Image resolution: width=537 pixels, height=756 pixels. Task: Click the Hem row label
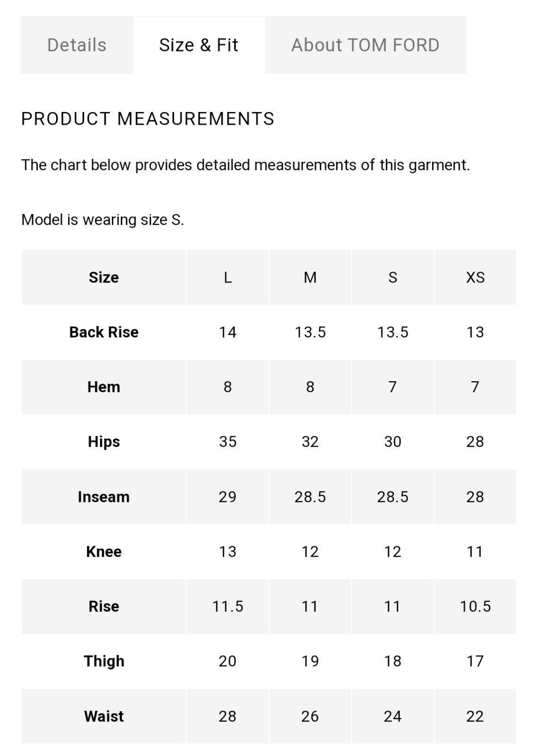point(104,387)
